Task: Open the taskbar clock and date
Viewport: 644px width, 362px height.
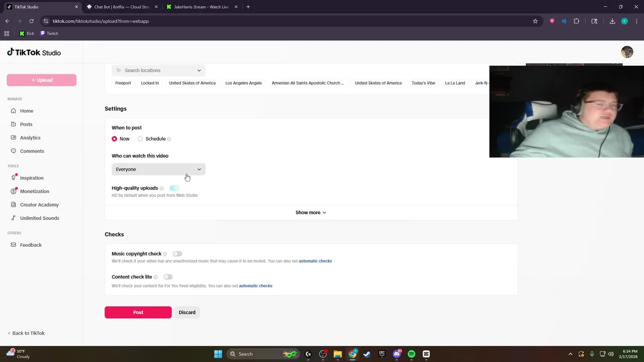Action: (629, 354)
